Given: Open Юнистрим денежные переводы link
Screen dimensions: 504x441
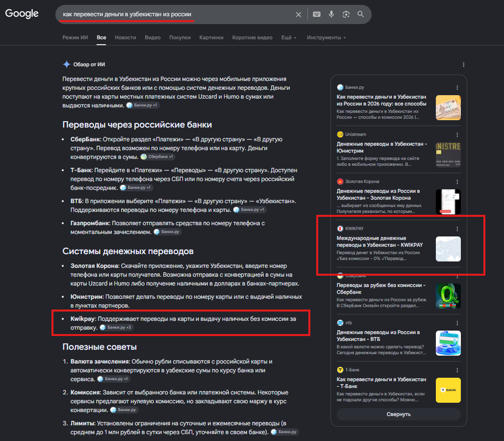Looking at the screenshot, I should pyautogui.click(x=381, y=147).
